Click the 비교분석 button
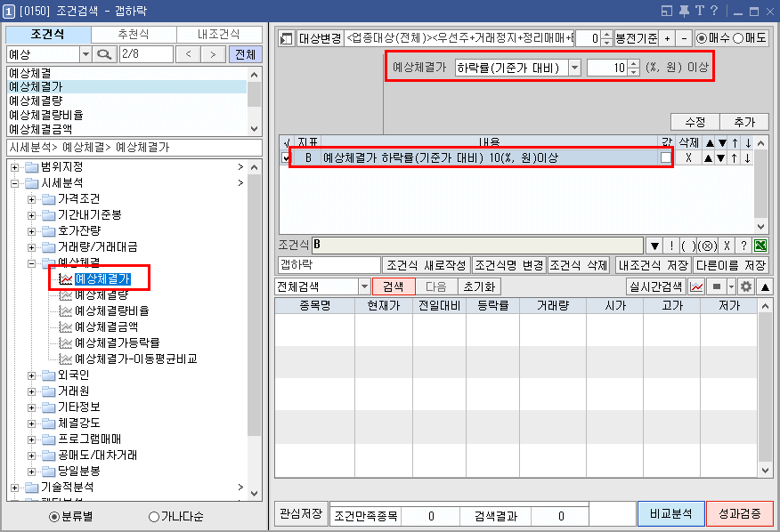This screenshot has width=780, height=532. pyautogui.click(x=670, y=514)
